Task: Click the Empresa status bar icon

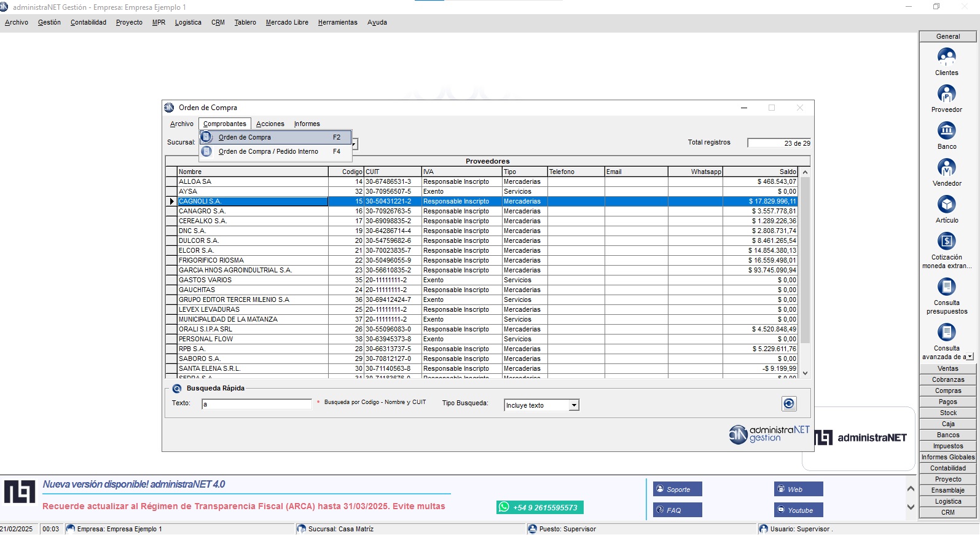Action: tap(71, 529)
